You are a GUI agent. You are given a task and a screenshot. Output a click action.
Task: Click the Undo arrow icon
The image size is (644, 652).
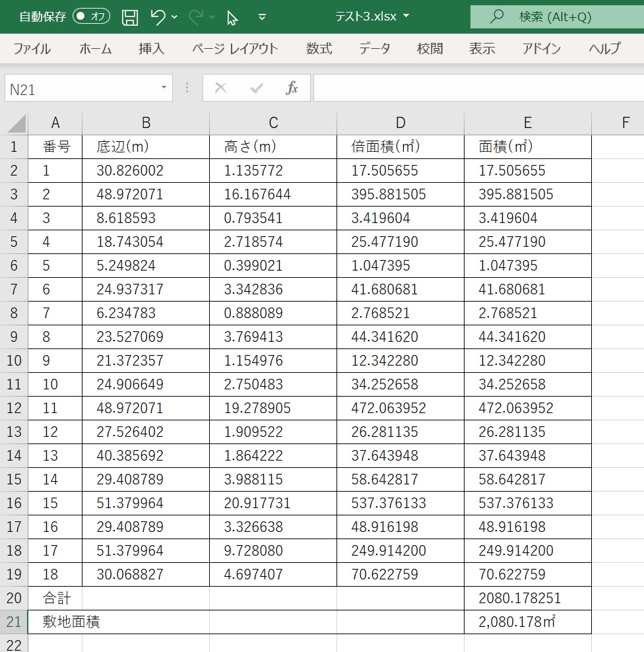158,17
